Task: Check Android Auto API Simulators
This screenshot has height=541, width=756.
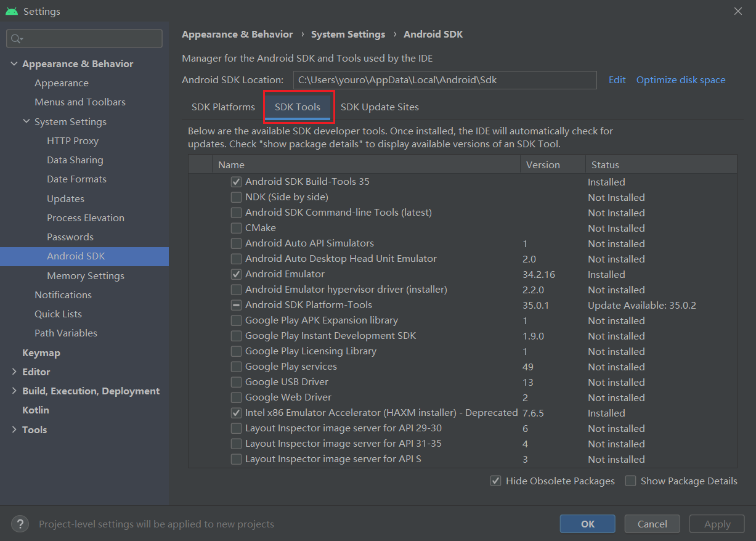Action: pyautogui.click(x=236, y=243)
